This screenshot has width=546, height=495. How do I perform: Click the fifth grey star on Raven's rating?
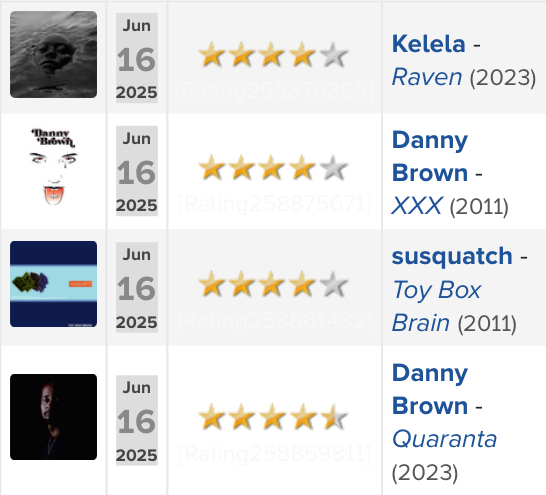click(x=334, y=55)
